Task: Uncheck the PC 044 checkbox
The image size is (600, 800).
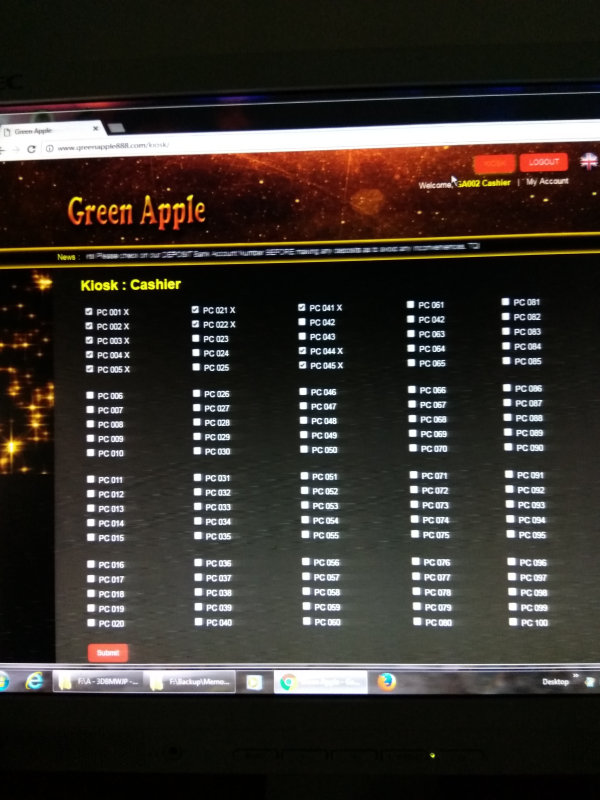Action: coord(302,351)
